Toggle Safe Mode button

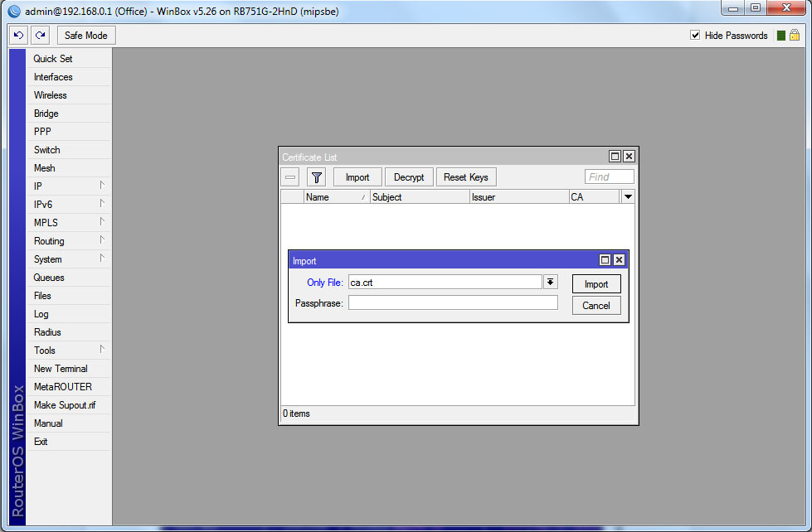tap(86, 36)
